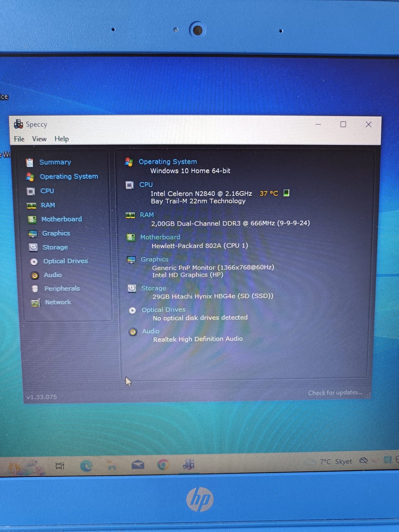Image resolution: width=399 pixels, height=532 pixels.
Task: Click the Optical Drives icon in summary pane
Action: point(132,310)
